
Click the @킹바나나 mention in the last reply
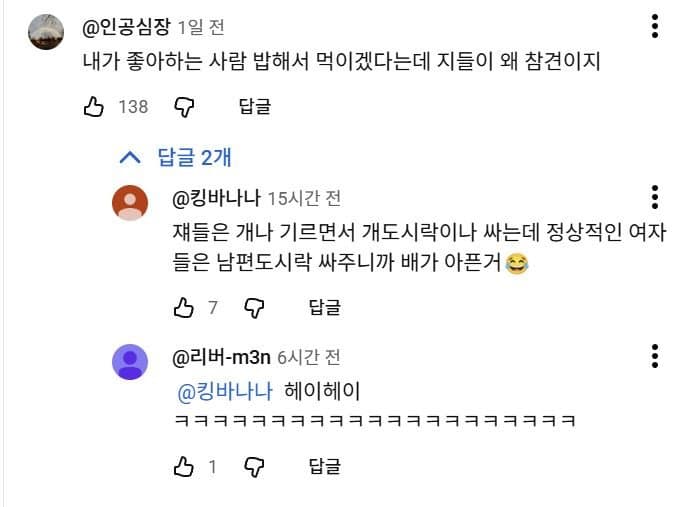coord(224,390)
